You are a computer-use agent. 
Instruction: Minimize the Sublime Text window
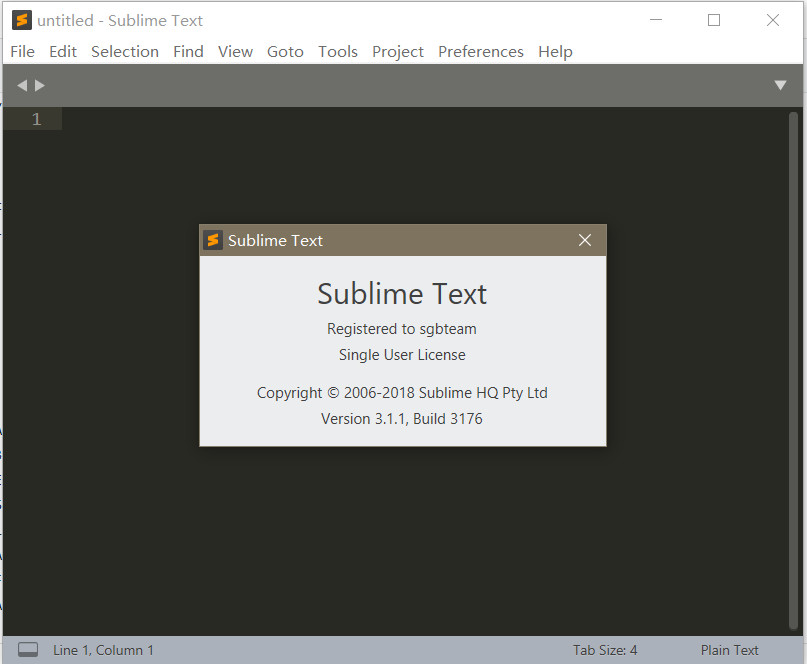tap(656, 20)
